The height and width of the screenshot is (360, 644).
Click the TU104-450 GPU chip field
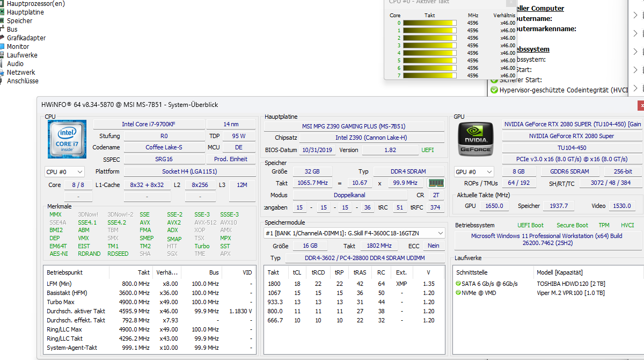point(572,147)
